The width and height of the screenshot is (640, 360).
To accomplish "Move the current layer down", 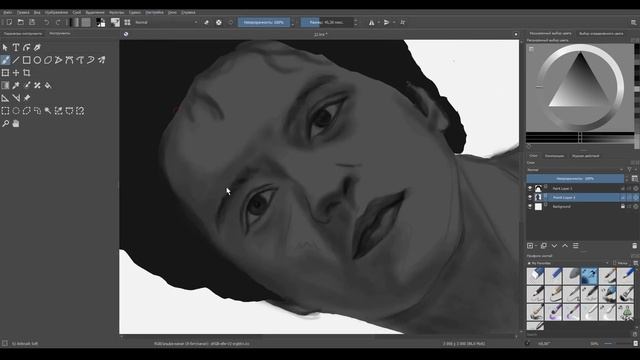I will point(554,246).
